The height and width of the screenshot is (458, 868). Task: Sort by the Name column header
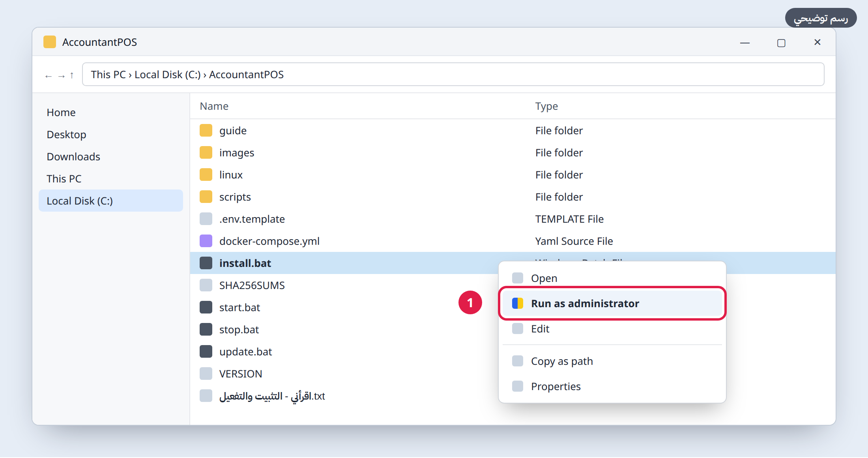[214, 106]
